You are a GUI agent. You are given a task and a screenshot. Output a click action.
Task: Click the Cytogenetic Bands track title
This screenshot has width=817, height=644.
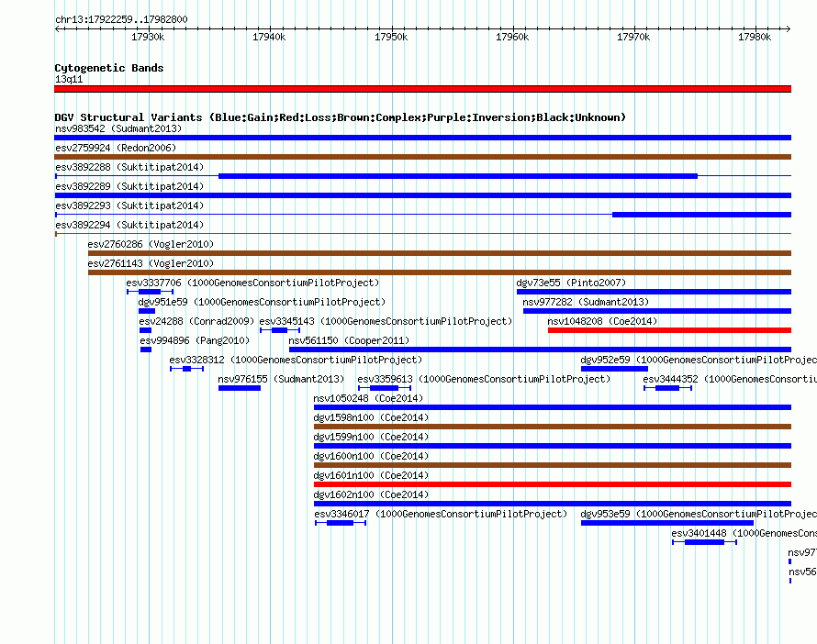(109, 68)
